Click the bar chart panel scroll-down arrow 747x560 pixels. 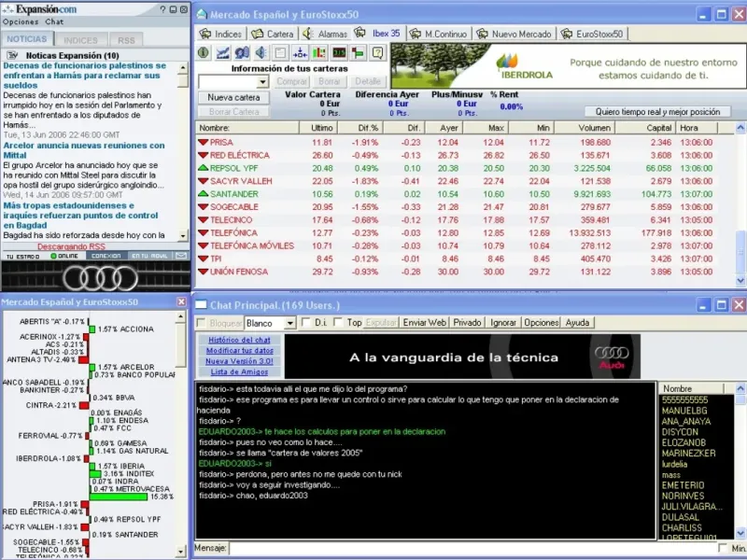tap(180, 552)
